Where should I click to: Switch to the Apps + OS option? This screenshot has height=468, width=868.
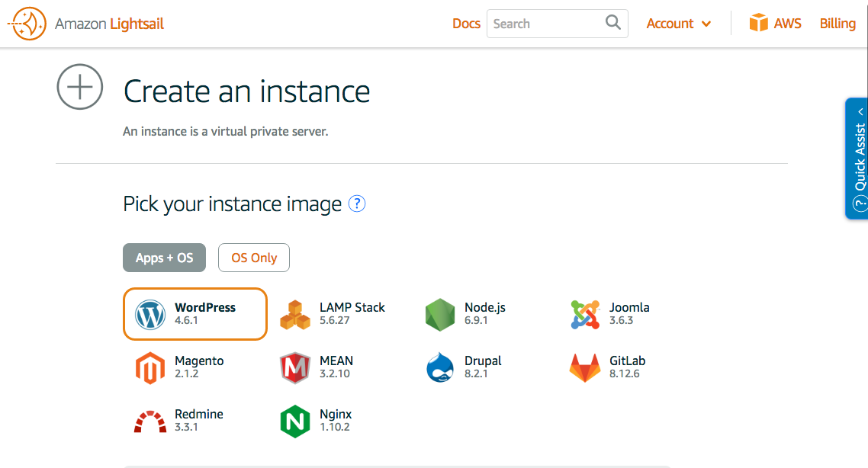pyautogui.click(x=164, y=258)
